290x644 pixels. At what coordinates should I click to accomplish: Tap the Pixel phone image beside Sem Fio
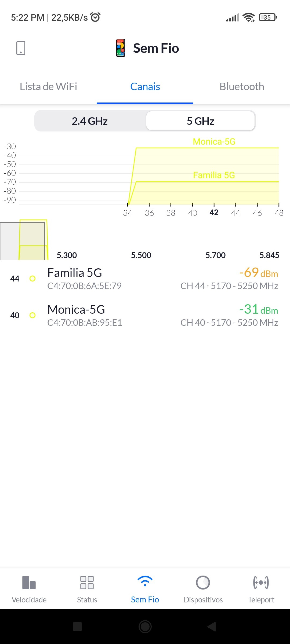point(121,48)
